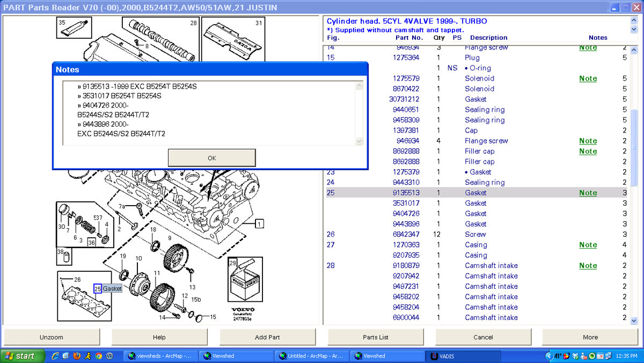
Task: Unzoom the parts diagram
Action: 52,337
